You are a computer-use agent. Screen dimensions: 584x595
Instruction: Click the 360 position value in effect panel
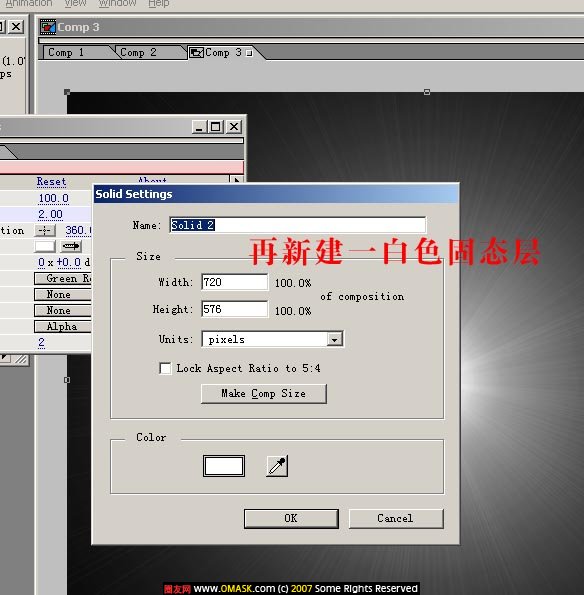(78, 230)
